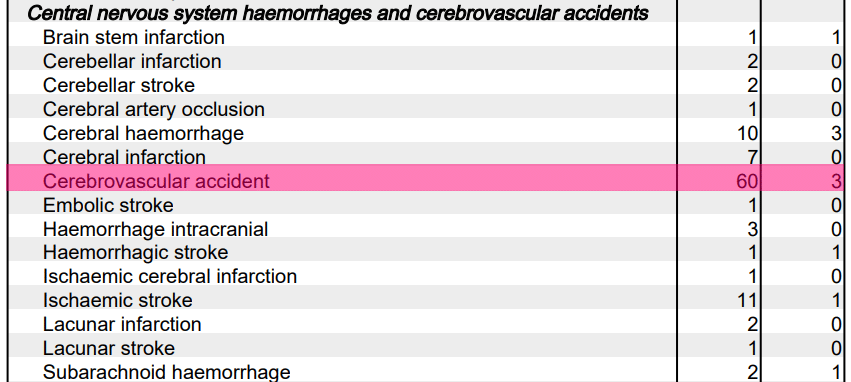Click the Brain stem infarction row label

pos(134,37)
